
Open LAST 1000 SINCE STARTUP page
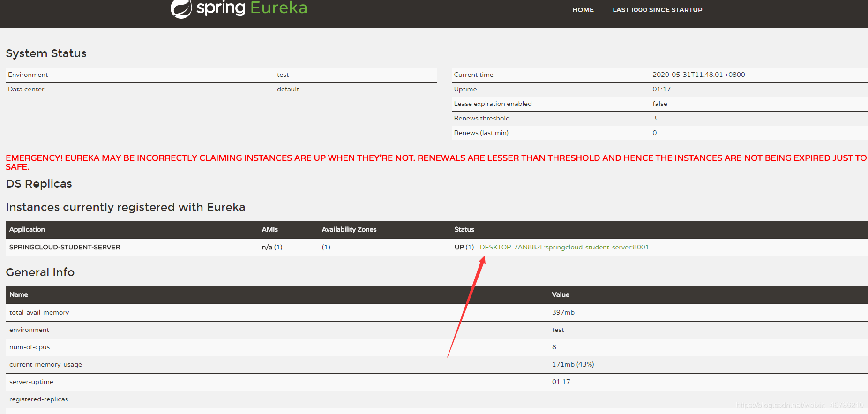pyautogui.click(x=657, y=10)
